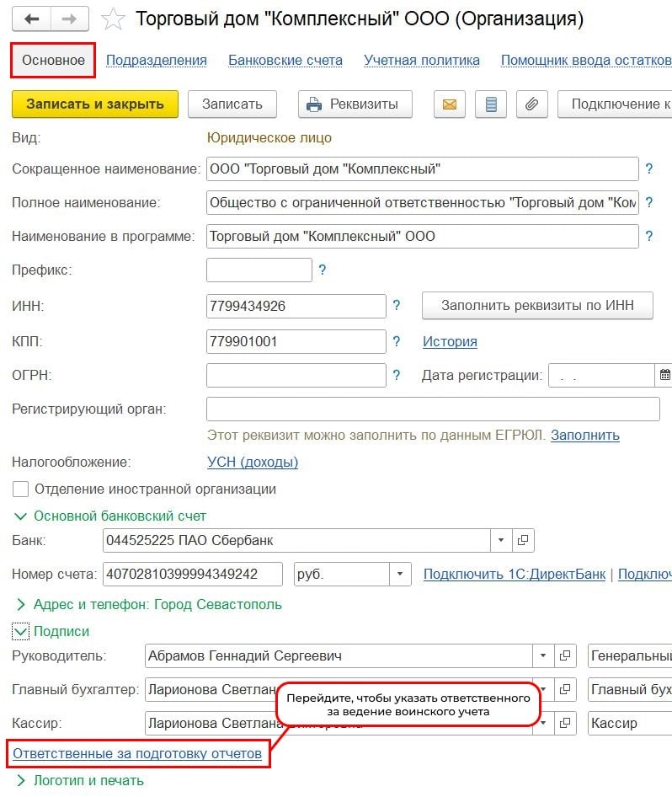Open bank record with the open-form icon
672x797 pixels.
click(523, 540)
